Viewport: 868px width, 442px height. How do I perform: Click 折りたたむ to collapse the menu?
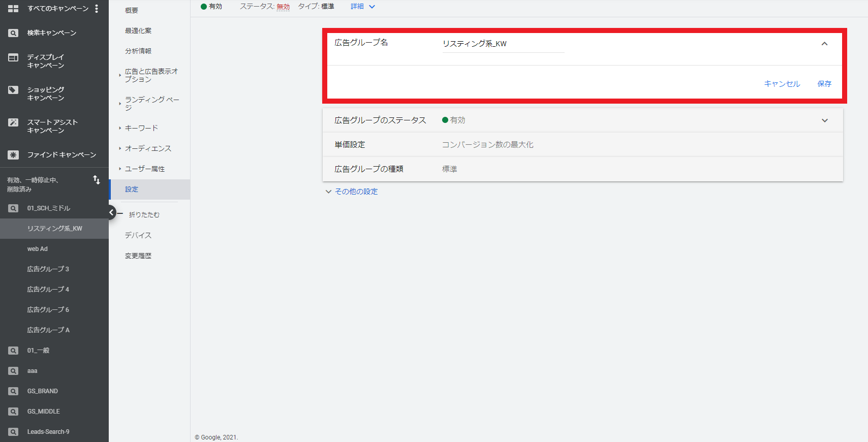click(x=144, y=215)
